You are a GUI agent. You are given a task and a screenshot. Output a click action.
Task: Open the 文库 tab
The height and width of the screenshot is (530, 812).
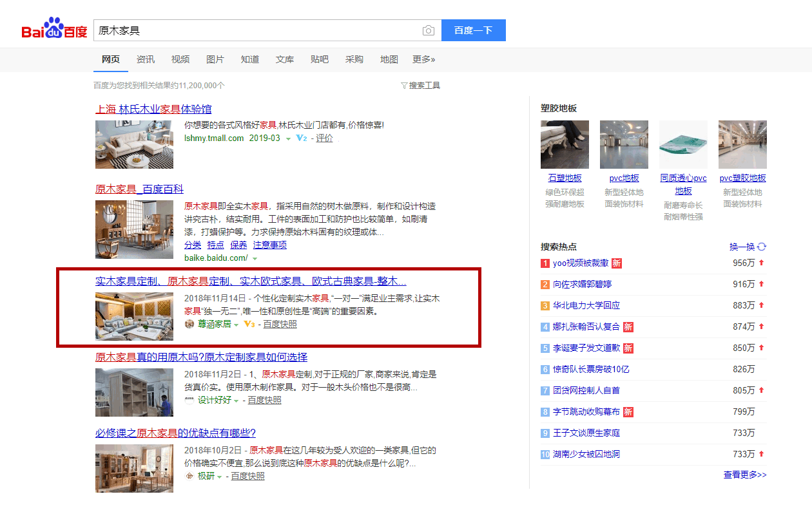pos(285,59)
